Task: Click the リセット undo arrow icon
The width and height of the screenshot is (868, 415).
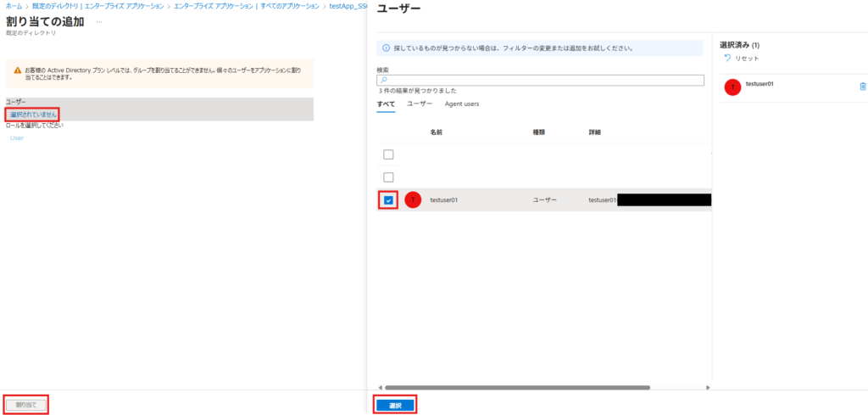Action: click(x=726, y=59)
